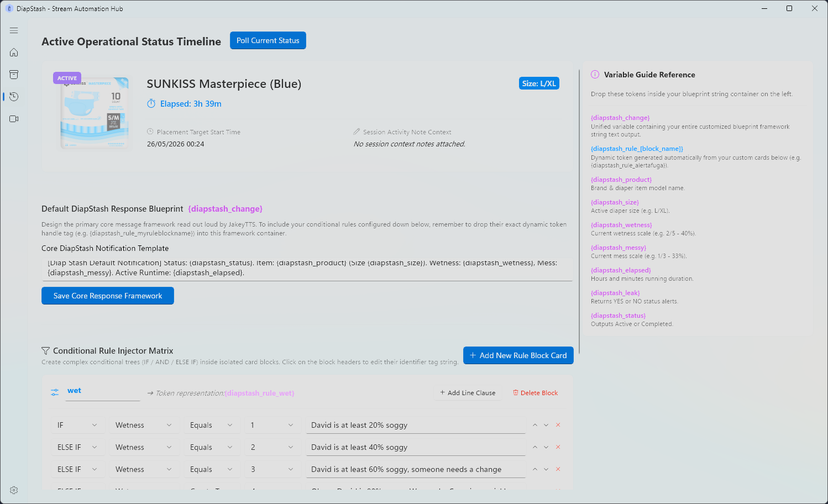Open value 1 dropdown
Image resolution: width=828 pixels, height=504 pixels.
point(272,425)
